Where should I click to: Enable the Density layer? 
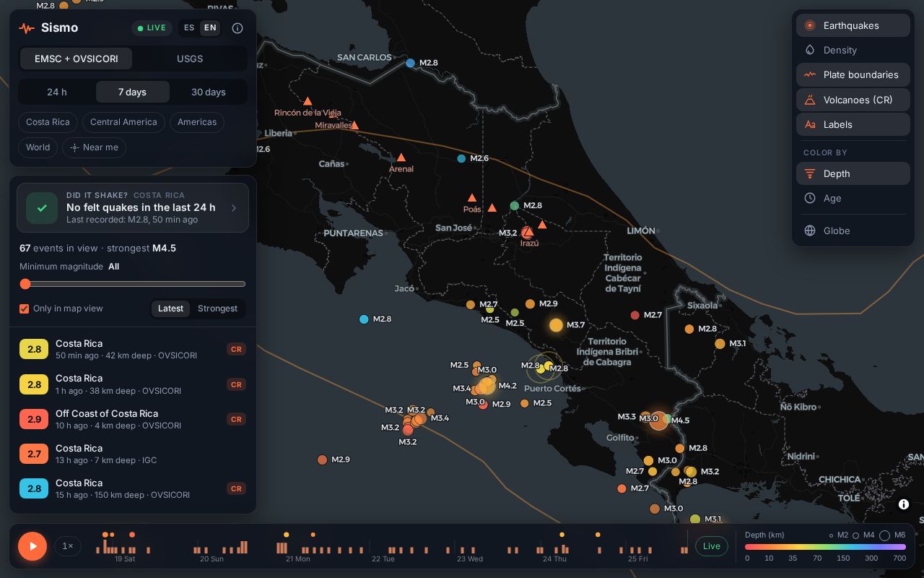point(853,50)
